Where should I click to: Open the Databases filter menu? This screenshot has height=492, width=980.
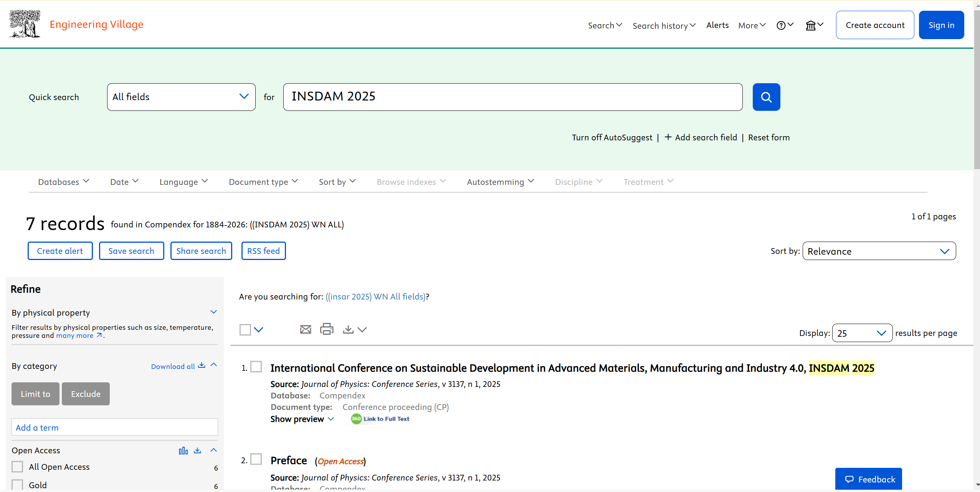pos(64,182)
